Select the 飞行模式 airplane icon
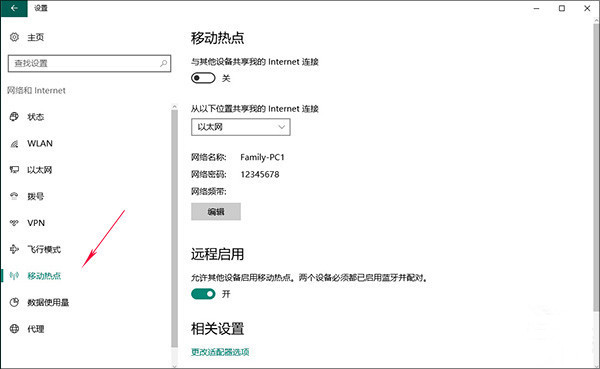 pyautogui.click(x=14, y=249)
